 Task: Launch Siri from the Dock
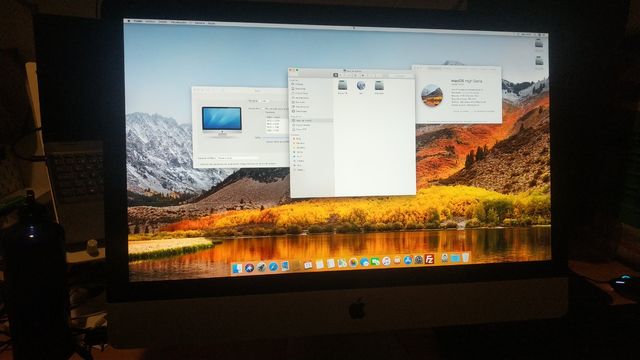pyautogui.click(x=249, y=268)
